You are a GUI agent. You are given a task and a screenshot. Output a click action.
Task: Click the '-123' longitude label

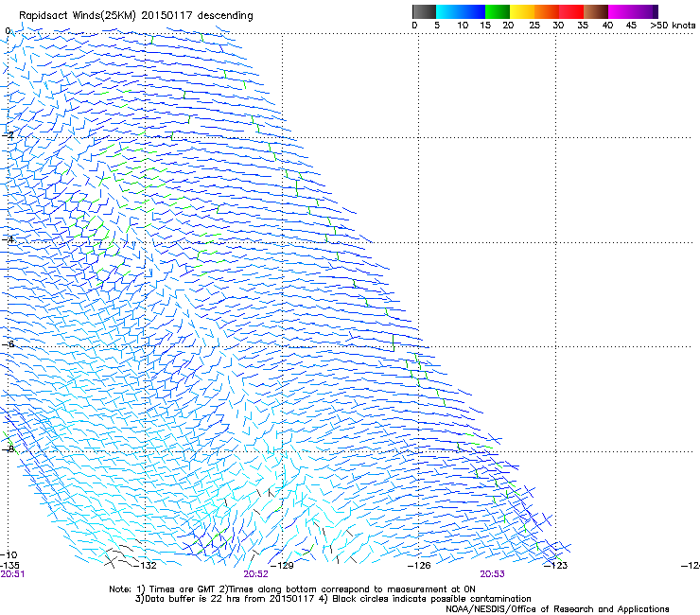pos(555,566)
